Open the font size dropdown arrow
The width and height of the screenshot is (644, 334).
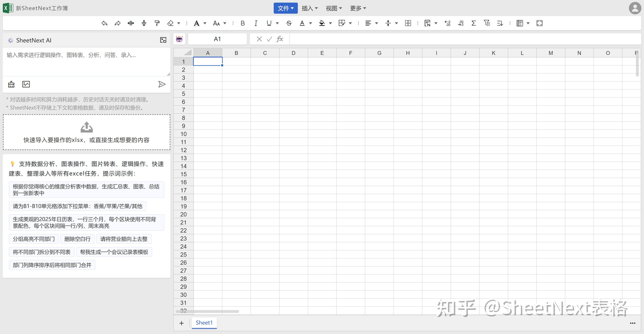[225, 23]
